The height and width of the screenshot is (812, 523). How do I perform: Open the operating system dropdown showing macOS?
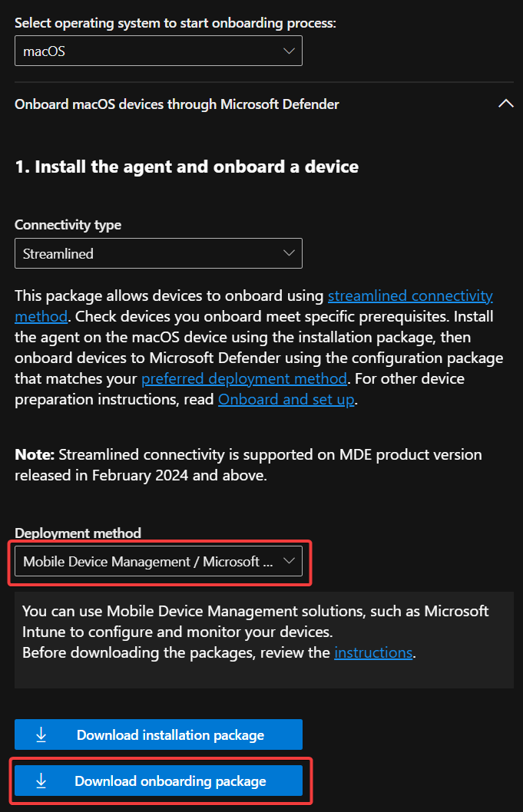157,51
